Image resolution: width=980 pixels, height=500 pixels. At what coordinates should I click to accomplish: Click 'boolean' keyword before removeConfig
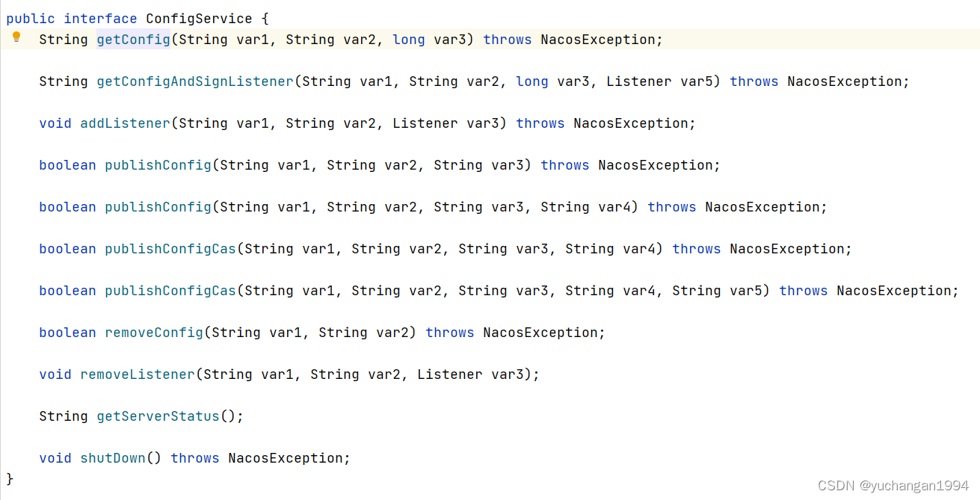(67, 333)
